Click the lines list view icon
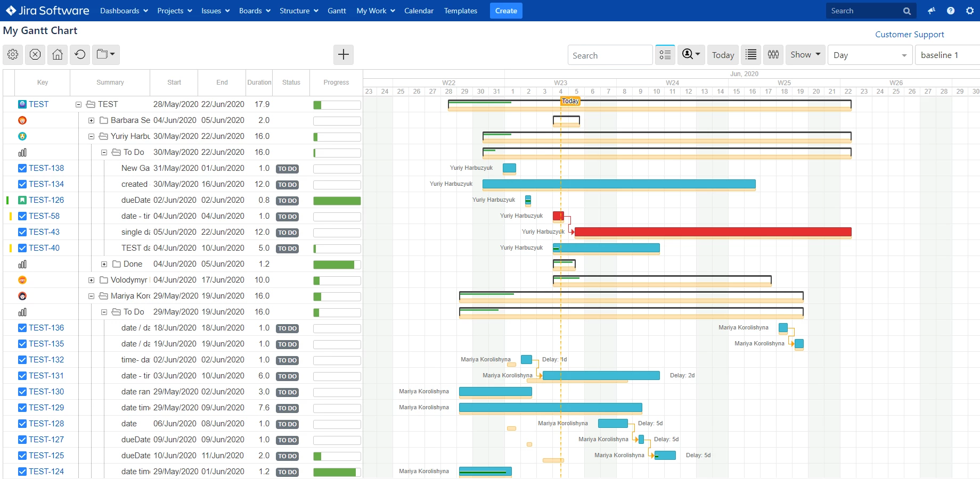 pyautogui.click(x=751, y=55)
